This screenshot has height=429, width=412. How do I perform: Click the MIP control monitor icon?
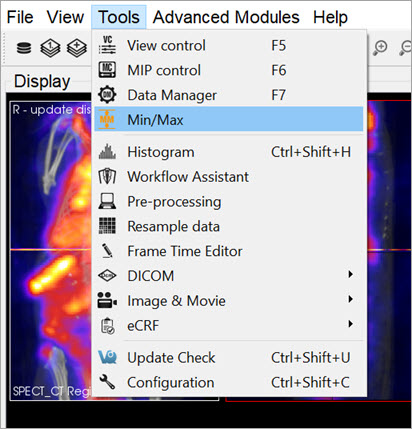107,70
